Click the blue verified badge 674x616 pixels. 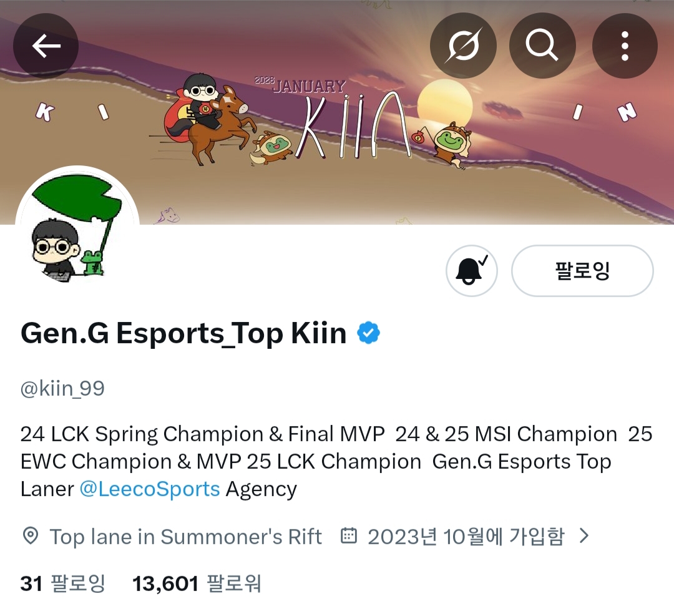368,333
